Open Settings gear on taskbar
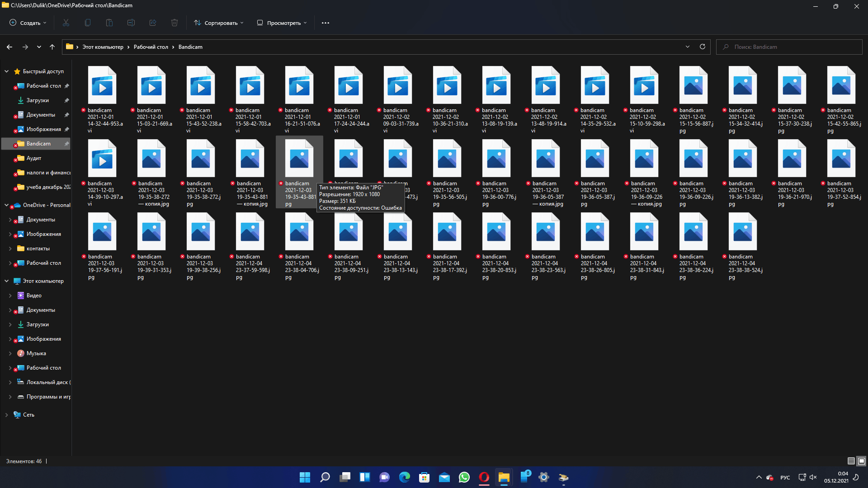This screenshot has width=868, height=488. click(x=544, y=477)
